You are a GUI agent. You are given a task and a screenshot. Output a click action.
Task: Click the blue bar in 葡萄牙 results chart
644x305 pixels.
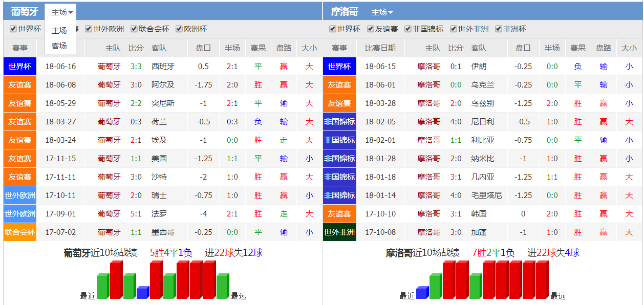coord(143,293)
